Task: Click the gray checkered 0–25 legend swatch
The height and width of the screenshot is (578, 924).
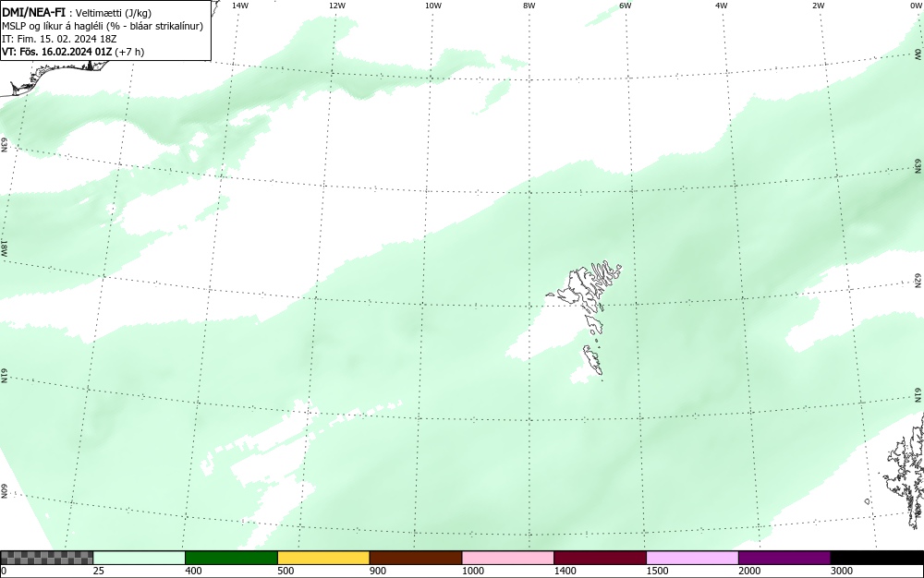Action: (46, 558)
